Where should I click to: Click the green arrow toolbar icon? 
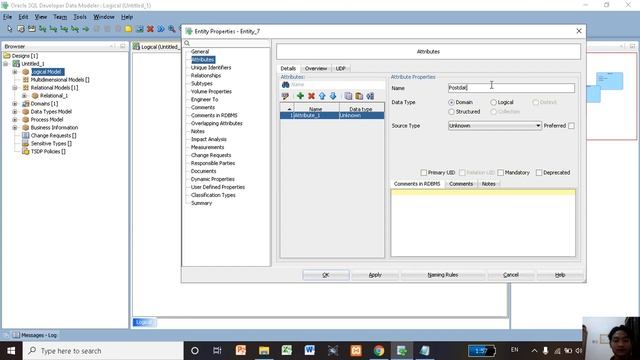86,29
